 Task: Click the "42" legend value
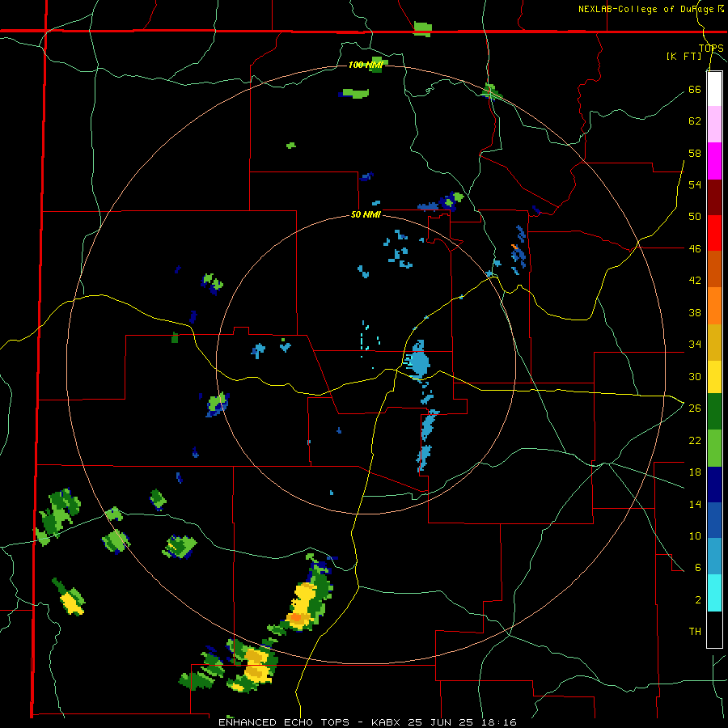tap(695, 280)
